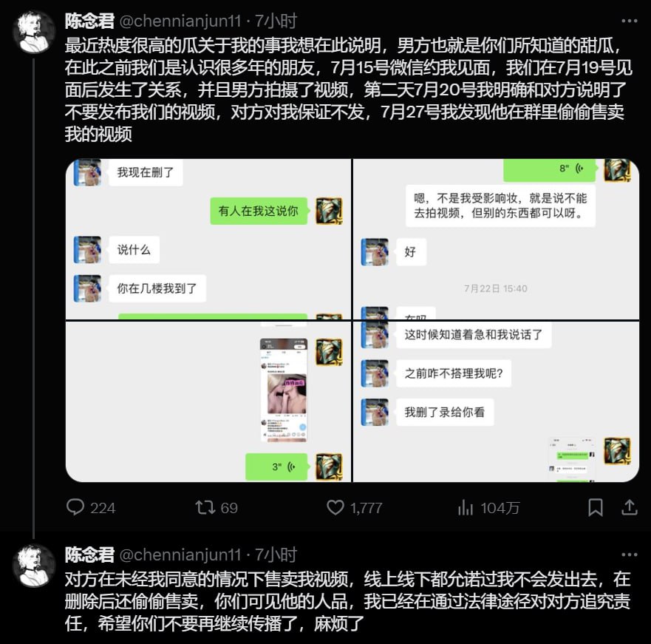651x644 pixels.
Task: Open the 7小时 timestamp on first tweet
Action: [x=276, y=21]
